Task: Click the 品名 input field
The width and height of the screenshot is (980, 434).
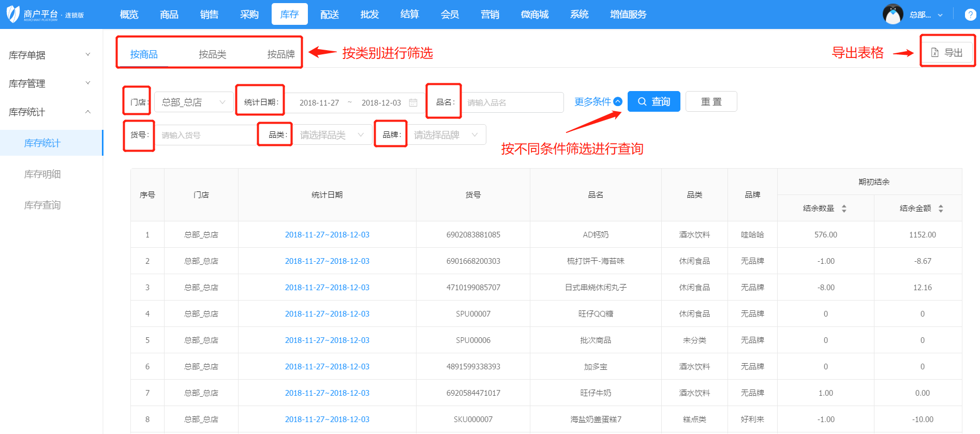Action: tap(512, 102)
